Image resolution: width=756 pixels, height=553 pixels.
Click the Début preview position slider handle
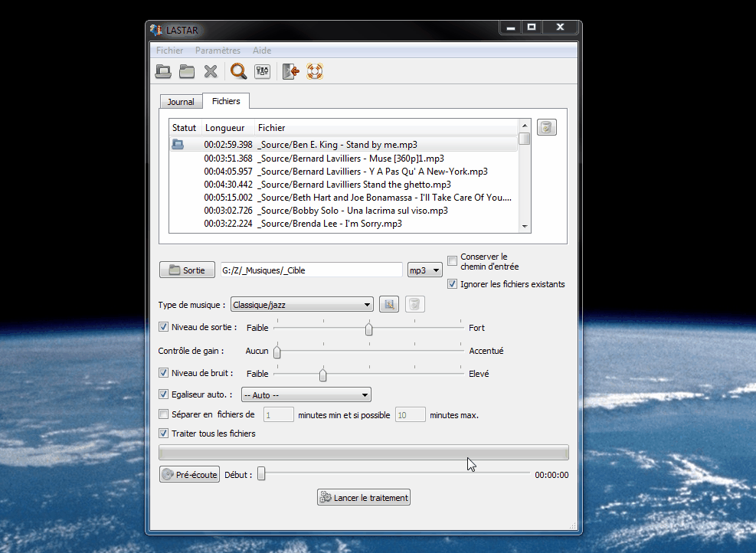coord(261,473)
